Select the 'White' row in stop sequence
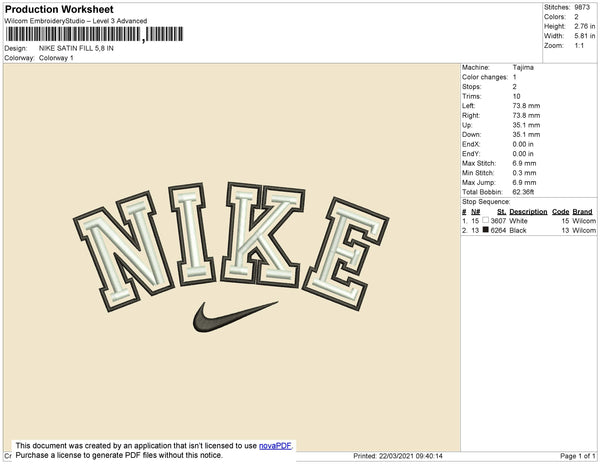The width and height of the screenshot is (600, 464). (529, 221)
